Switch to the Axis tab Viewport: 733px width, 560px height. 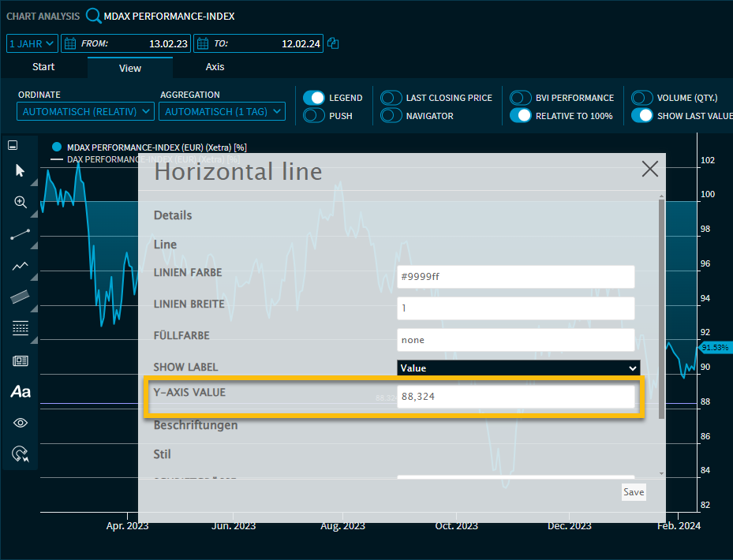(x=215, y=68)
